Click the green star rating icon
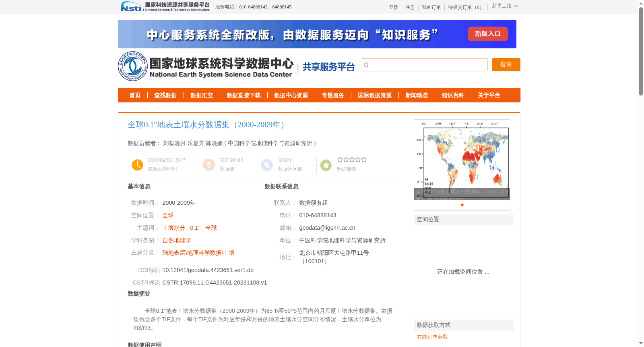 [x=326, y=165]
